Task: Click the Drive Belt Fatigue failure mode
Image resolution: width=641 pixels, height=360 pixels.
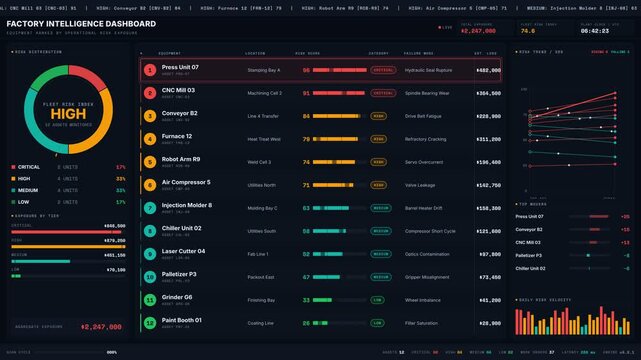Action: pos(423,116)
